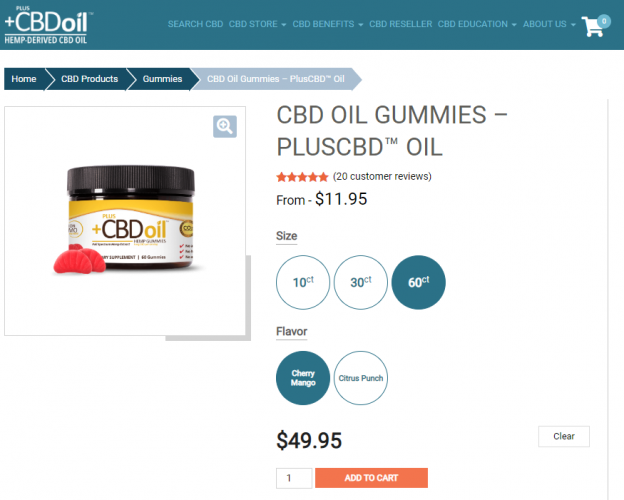
Task: Open the shopping cart icon
Action: point(595,25)
